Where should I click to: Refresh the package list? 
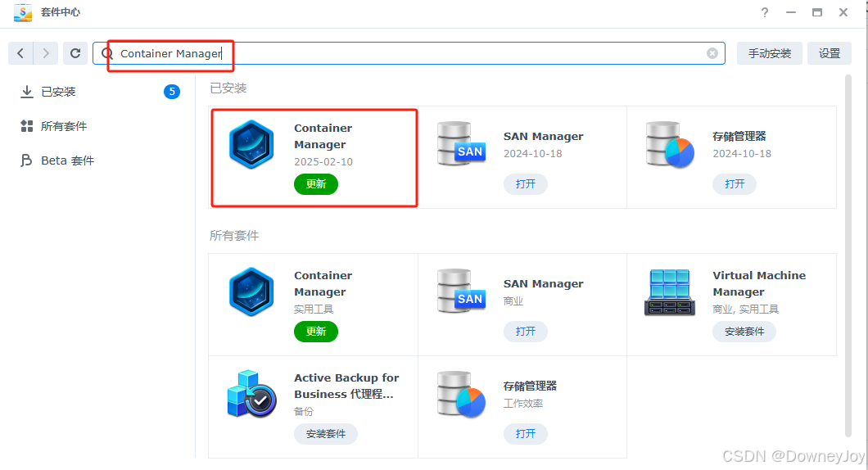pos(75,53)
